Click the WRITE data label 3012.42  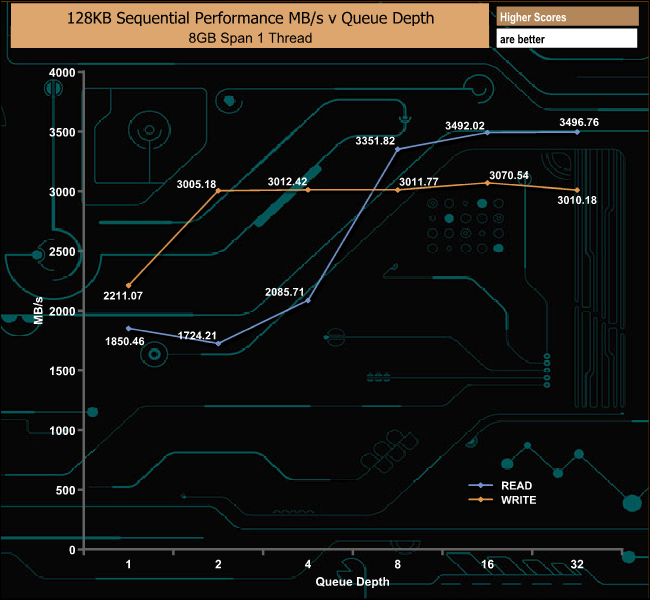287,182
